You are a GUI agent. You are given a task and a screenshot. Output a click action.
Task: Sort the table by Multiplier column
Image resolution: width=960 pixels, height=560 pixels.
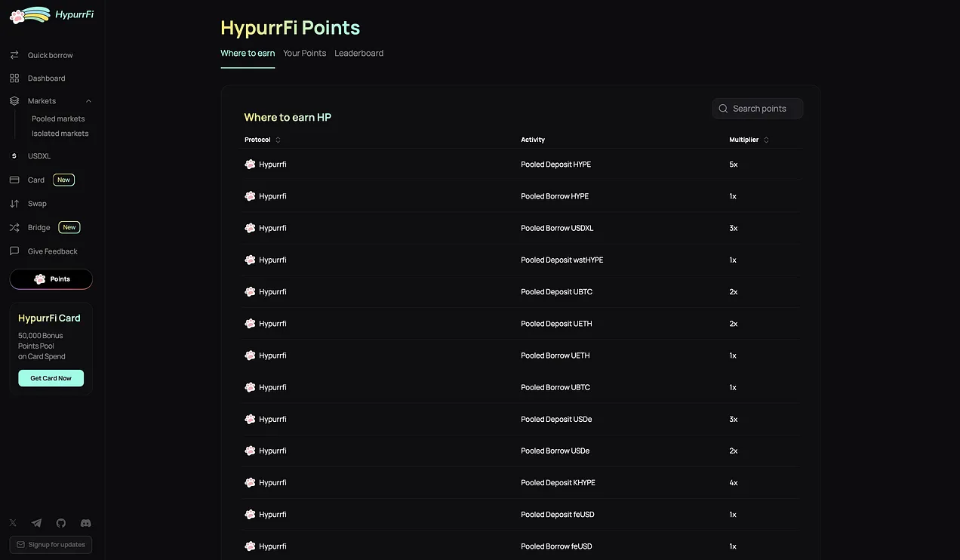(x=765, y=140)
